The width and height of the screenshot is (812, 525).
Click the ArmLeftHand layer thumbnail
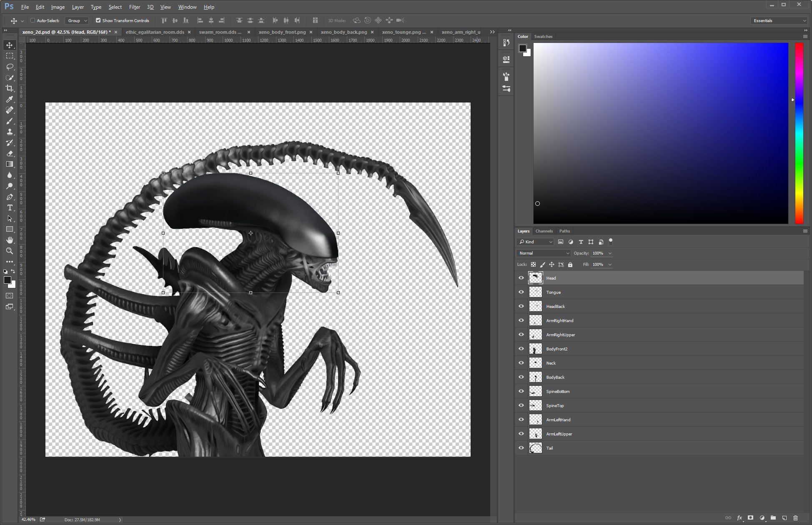click(x=536, y=420)
